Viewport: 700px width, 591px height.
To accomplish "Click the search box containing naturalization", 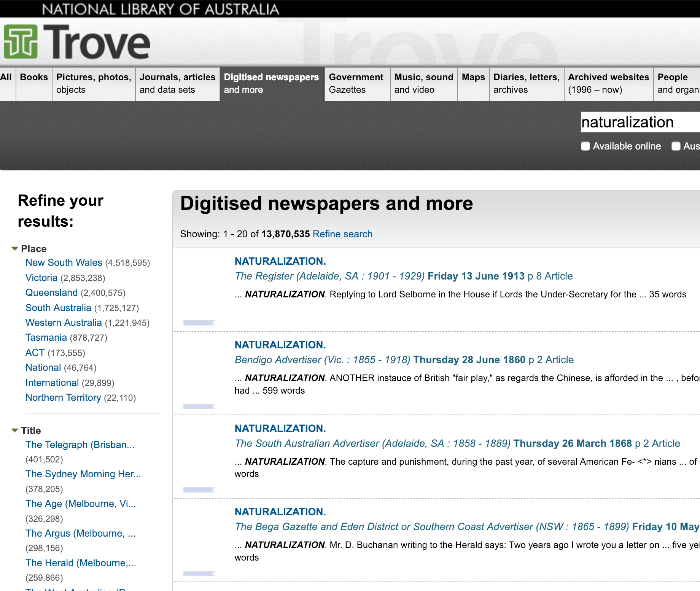I will (640, 122).
